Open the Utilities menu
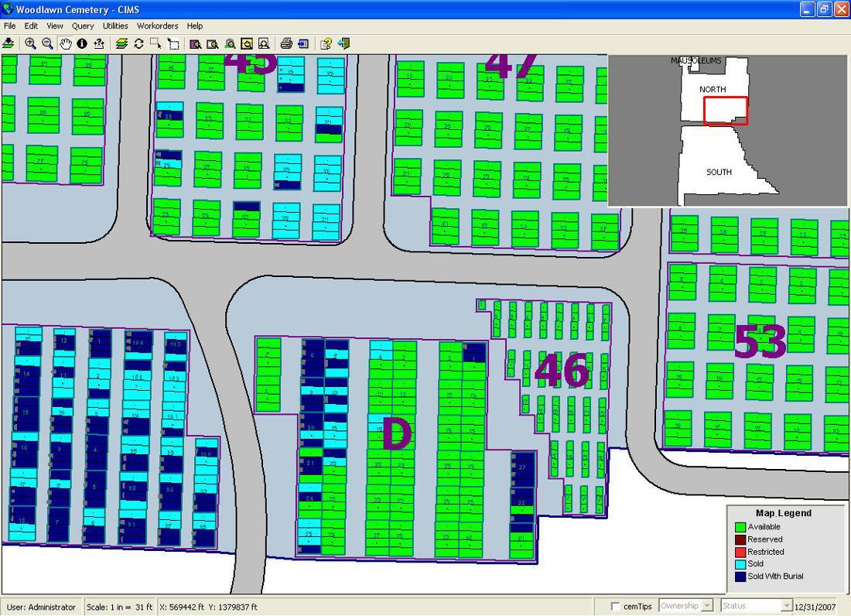 [115, 26]
